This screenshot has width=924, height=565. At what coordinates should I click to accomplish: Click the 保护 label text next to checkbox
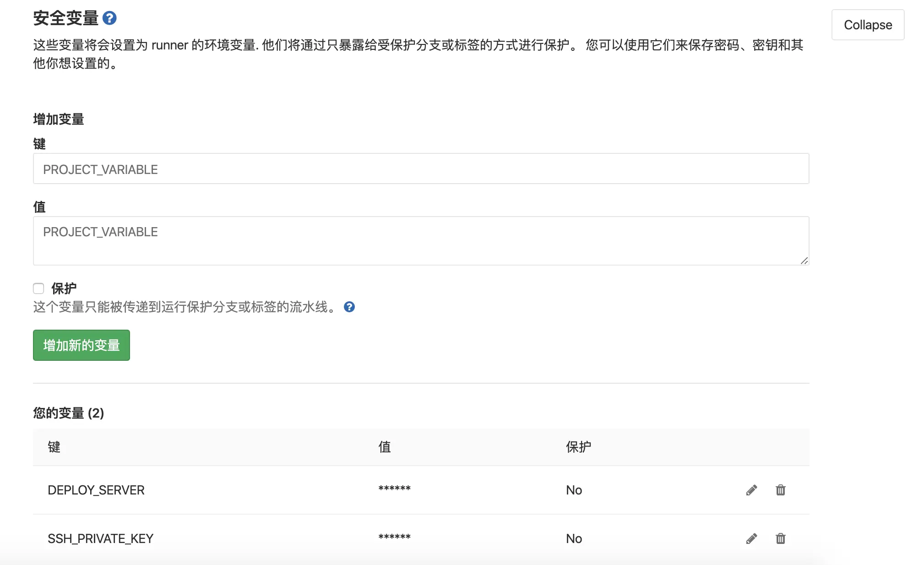pyautogui.click(x=64, y=288)
